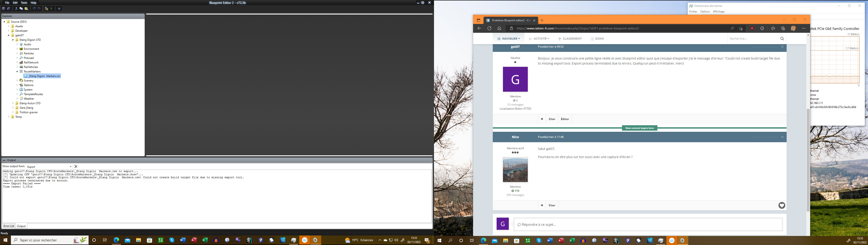This screenshot has width=868, height=245.
Task: Click the Scenery house icon
Action: pyautogui.click(x=21, y=80)
